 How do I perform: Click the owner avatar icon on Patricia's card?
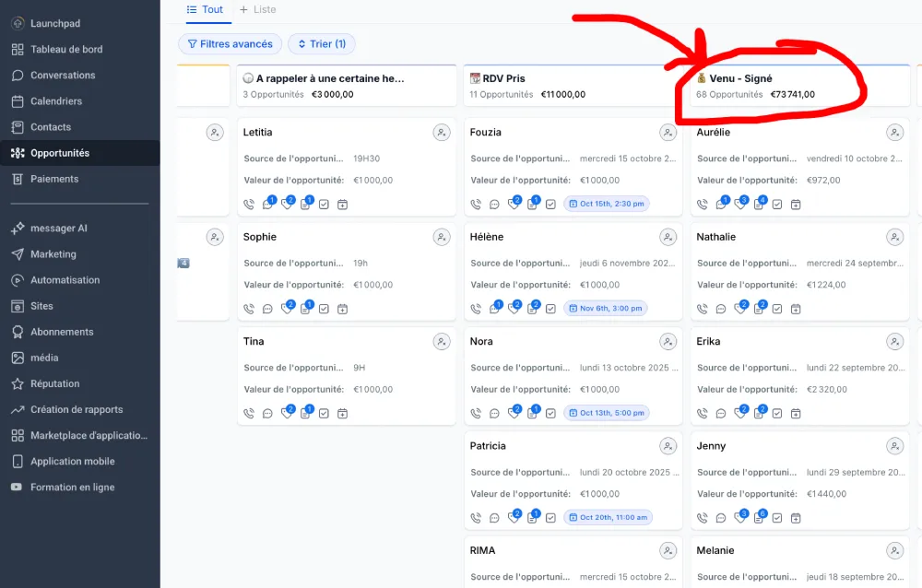[x=668, y=446]
